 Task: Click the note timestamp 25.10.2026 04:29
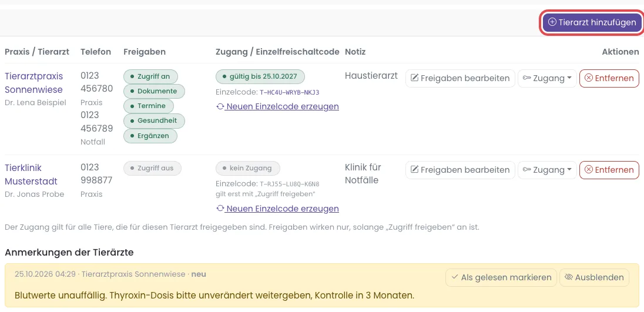pyautogui.click(x=46, y=274)
